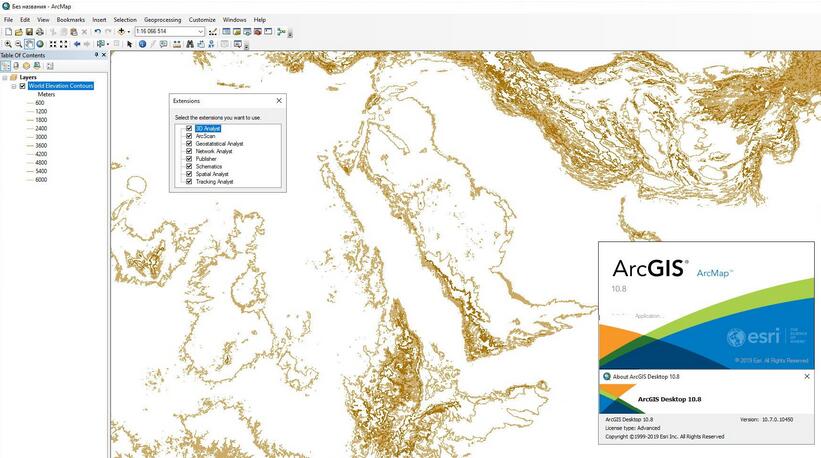Collapse the Layers data frame
Image resolution: width=821 pixels, height=458 pixels.
pos(5,77)
